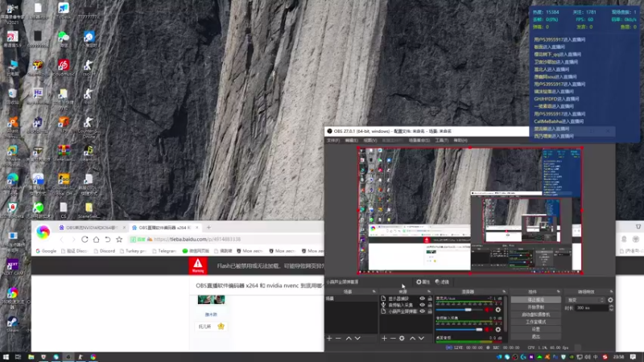Screen dimensions: 644x362
Task: Pop out the audio Mixer dock panel
Action: [x=505, y=292]
